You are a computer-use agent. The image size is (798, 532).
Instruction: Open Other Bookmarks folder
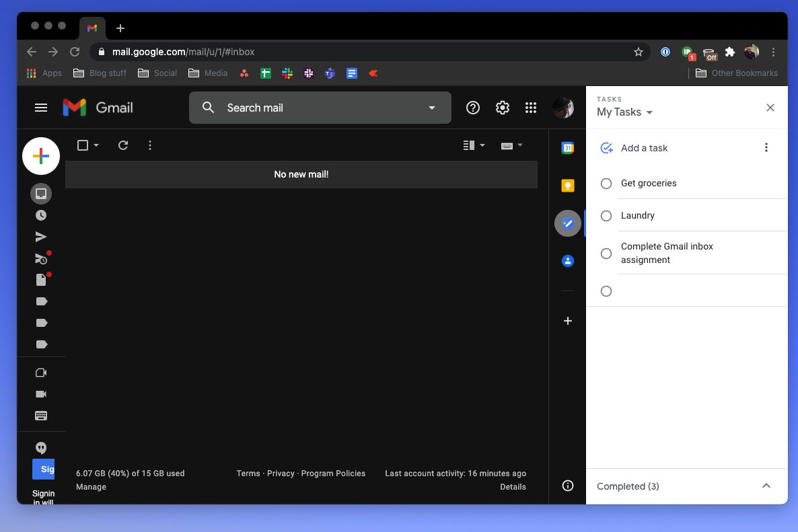(736, 73)
